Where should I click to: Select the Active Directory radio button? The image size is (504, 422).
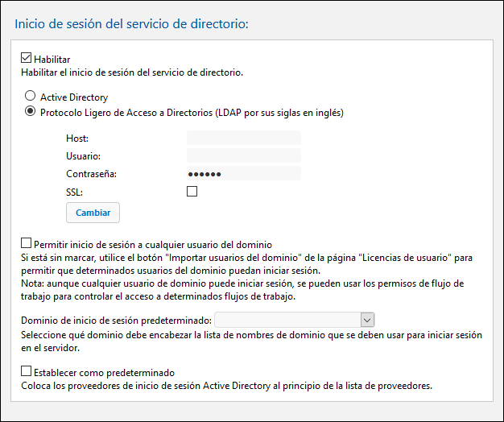(x=31, y=97)
